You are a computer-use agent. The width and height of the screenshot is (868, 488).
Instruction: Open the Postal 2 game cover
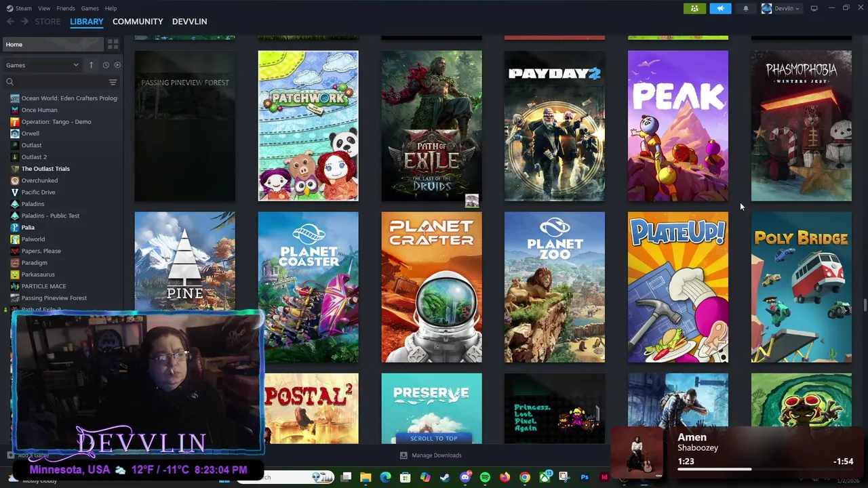pyautogui.click(x=311, y=408)
